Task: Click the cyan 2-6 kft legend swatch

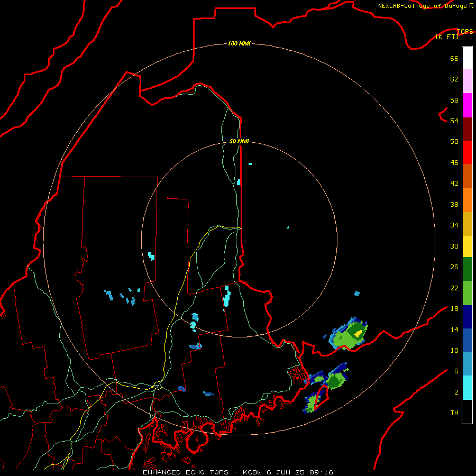Action: click(x=467, y=388)
